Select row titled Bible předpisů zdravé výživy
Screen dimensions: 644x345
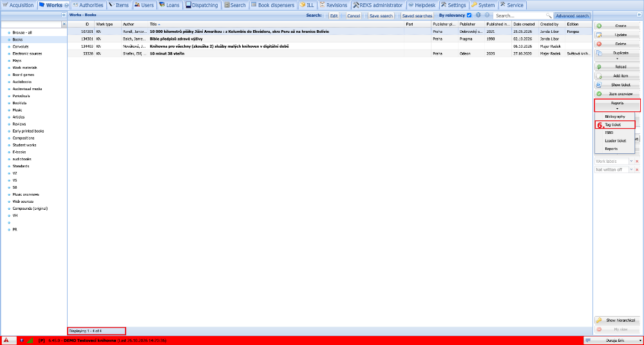[330, 39]
